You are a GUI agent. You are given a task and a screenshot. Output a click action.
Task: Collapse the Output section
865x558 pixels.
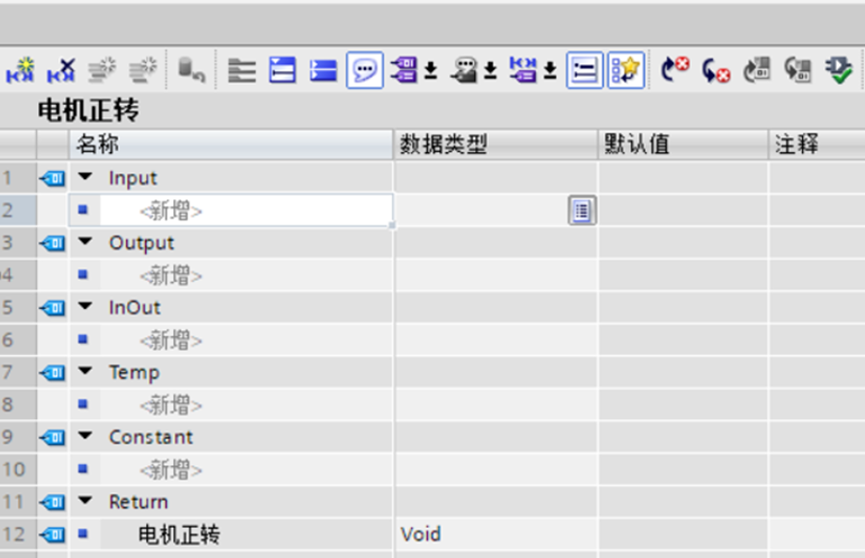(x=86, y=242)
